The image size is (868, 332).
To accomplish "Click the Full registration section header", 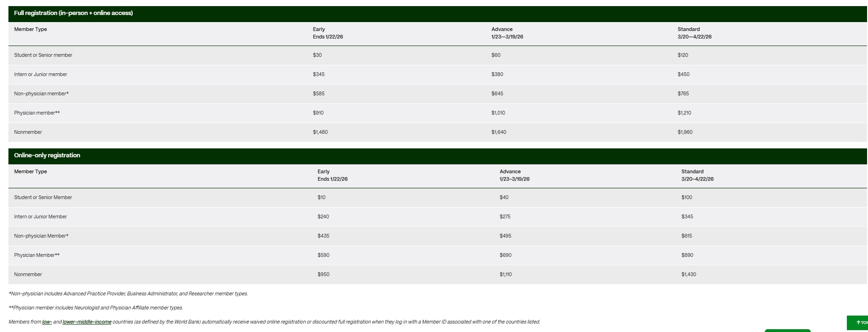I will (x=73, y=13).
